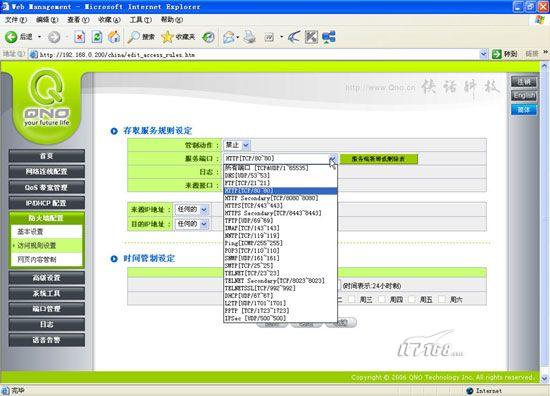Click the Print icon in toolbar
Image resolution: width=550 pixels, height=396 pixels.
pyautogui.click(x=249, y=37)
